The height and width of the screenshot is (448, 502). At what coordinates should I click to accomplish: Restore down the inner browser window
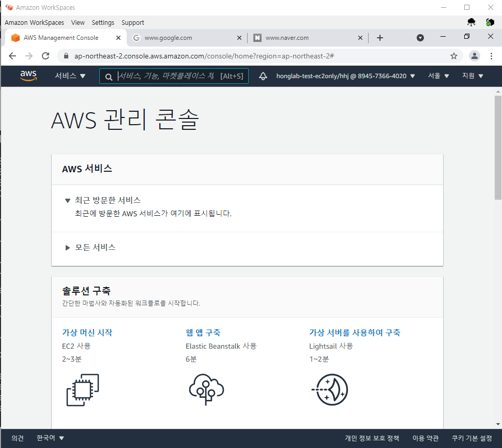[467, 37]
